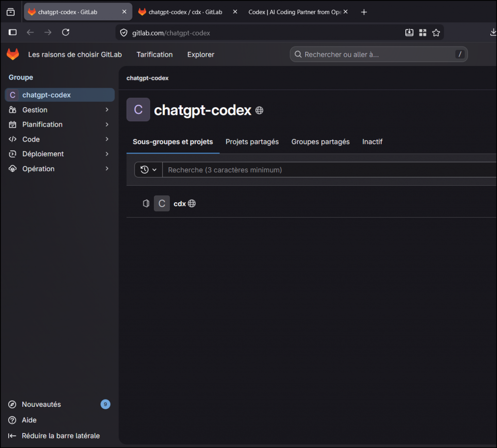Open a new browser tab with plus

pyautogui.click(x=364, y=12)
